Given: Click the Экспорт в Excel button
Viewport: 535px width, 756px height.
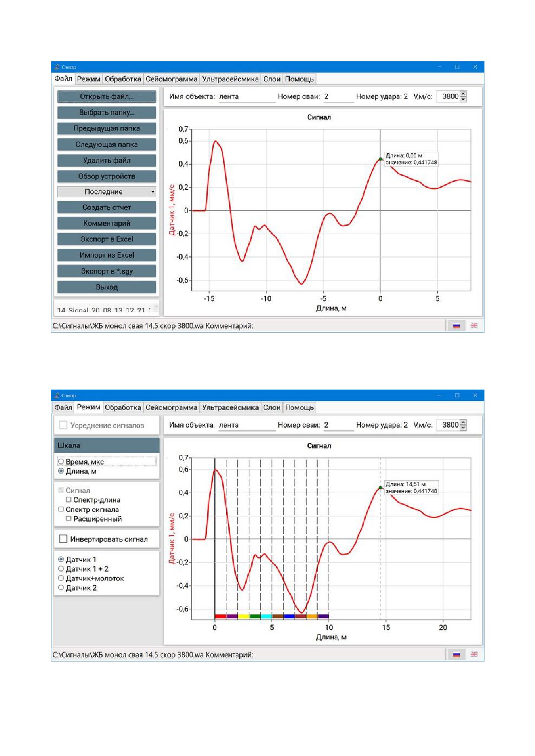Looking at the screenshot, I should pyautogui.click(x=107, y=239).
